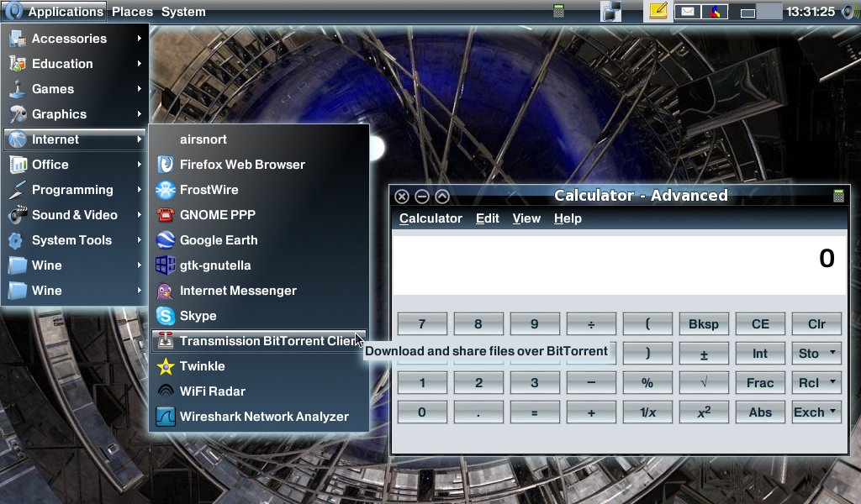Open the Edit menu in Calculator
This screenshot has width=861, height=504.
tap(487, 218)
